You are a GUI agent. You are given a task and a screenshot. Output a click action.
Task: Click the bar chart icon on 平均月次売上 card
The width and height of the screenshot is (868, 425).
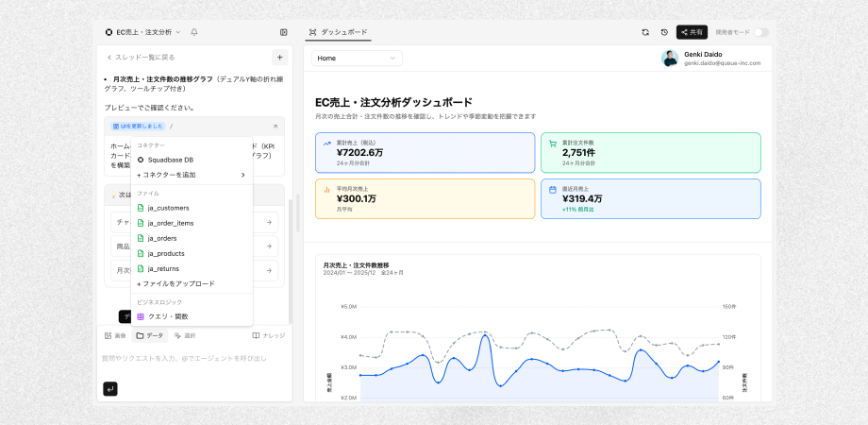coord(327,190)
